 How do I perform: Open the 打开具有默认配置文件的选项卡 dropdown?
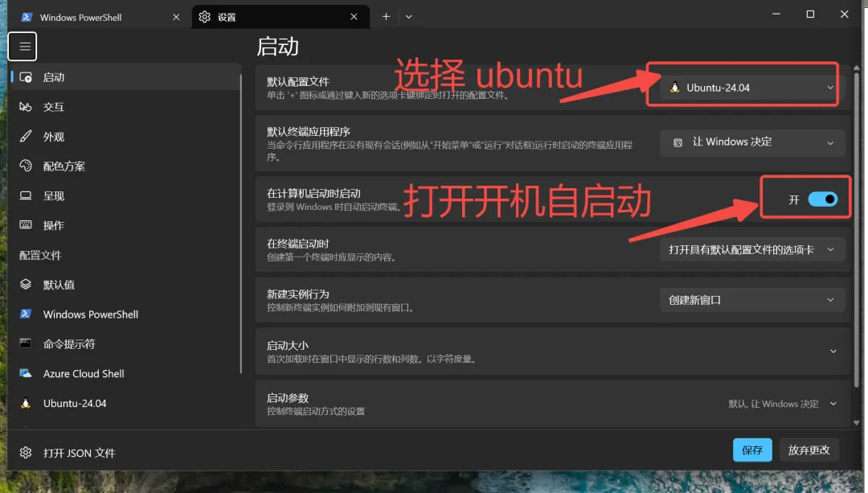click(752, 250)
